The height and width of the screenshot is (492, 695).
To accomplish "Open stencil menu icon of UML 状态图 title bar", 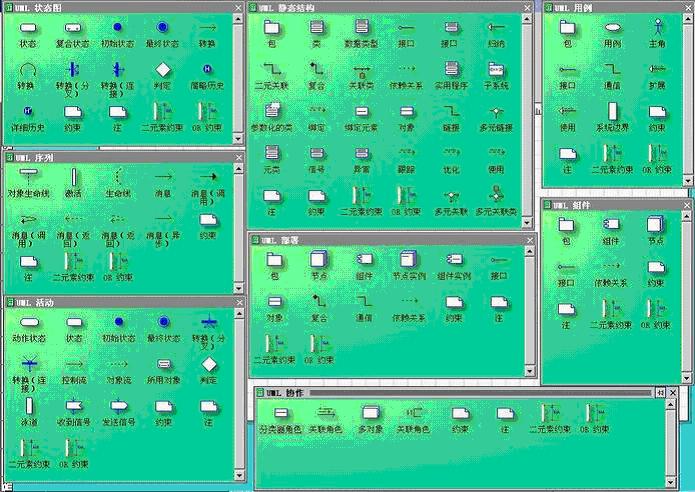I will (x=9, y=8).
